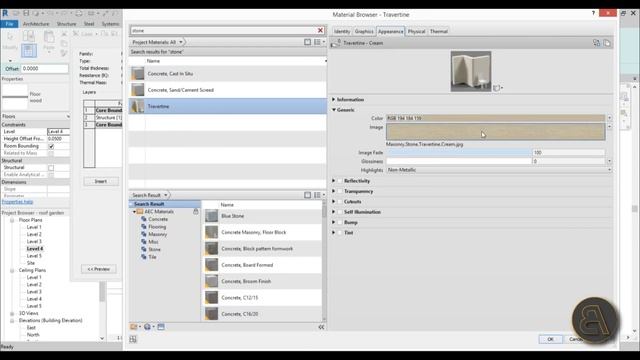
Task: Open view options in project materials toolbar
Action: click(318, 42)
